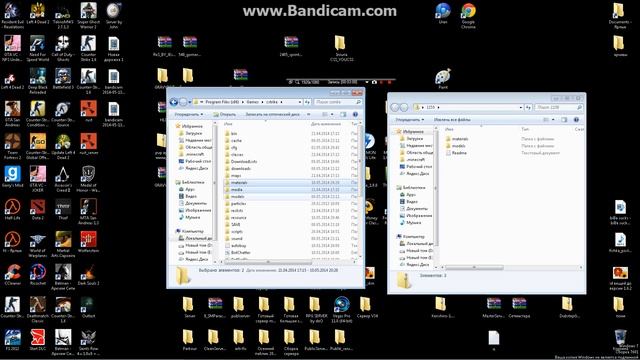Select materials folder in cstrike window

[290, 182]
